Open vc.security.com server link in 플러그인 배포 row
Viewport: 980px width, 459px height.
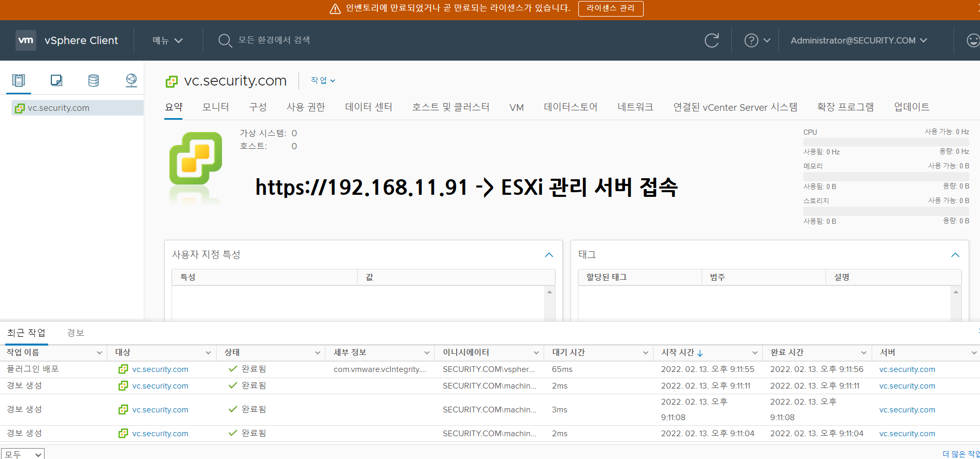point(907,369)
